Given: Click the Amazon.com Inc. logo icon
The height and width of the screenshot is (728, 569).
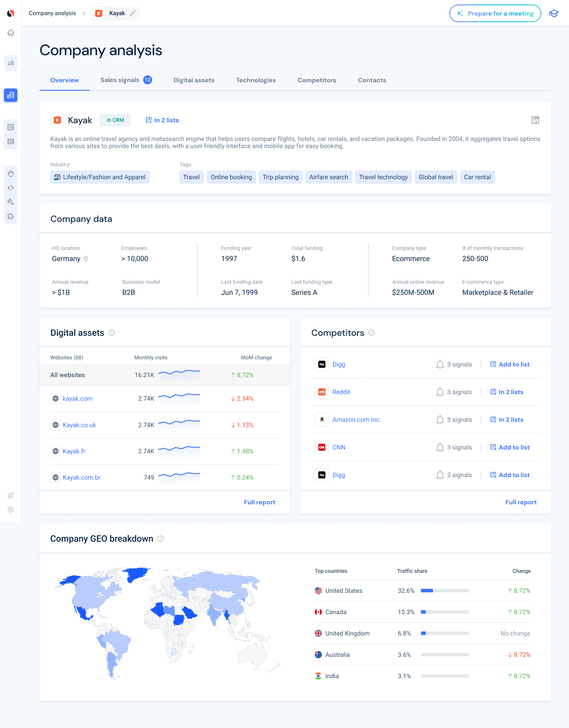Looking at the screenshot, I should [x=322, y=420].
